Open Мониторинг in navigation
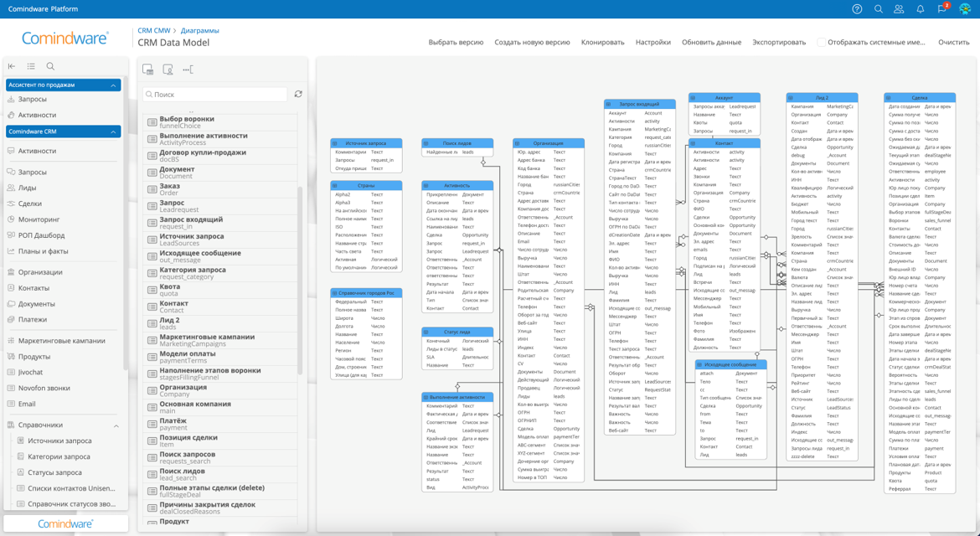Screen dimensions: 980x536 click(39, 219)
